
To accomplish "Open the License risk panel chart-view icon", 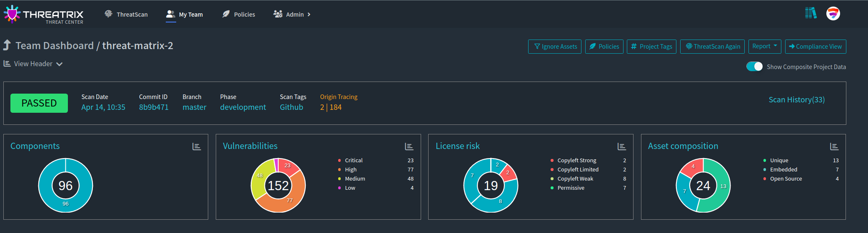I will [621, 146].
